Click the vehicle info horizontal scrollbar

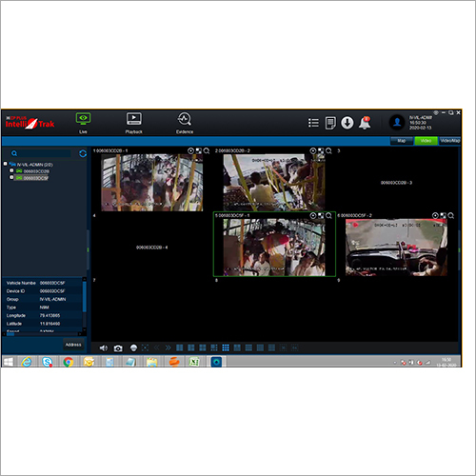coord(10,334)
